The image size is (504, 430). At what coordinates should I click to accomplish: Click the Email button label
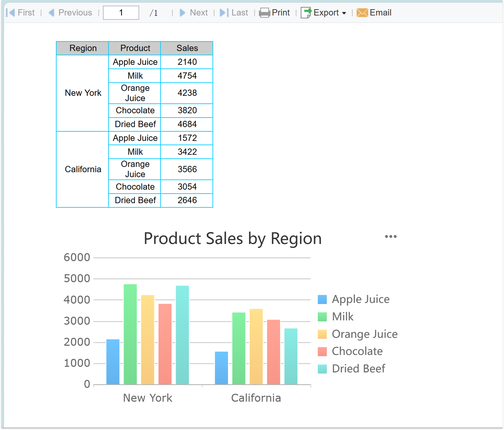[x=381, y=13]
